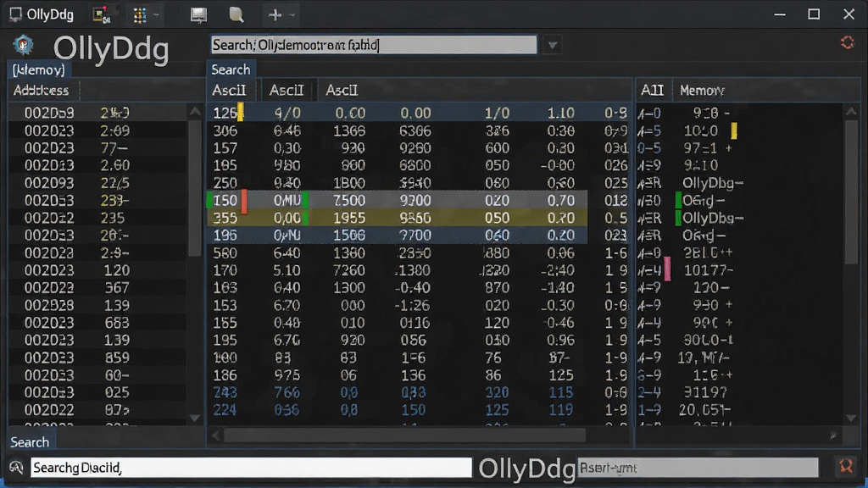Click the blue cell 243 in first column
868x488 pixels.
click(225, 392)
